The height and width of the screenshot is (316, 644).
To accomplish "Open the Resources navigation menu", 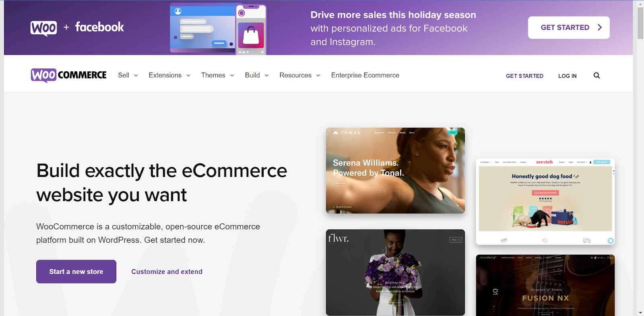I will click(300, 75).
